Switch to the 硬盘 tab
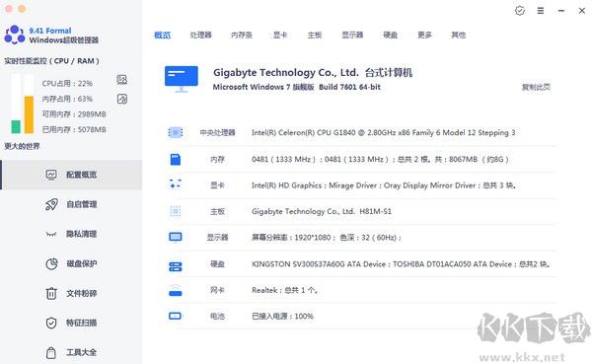The image size is (592, 364). (390, 36)
